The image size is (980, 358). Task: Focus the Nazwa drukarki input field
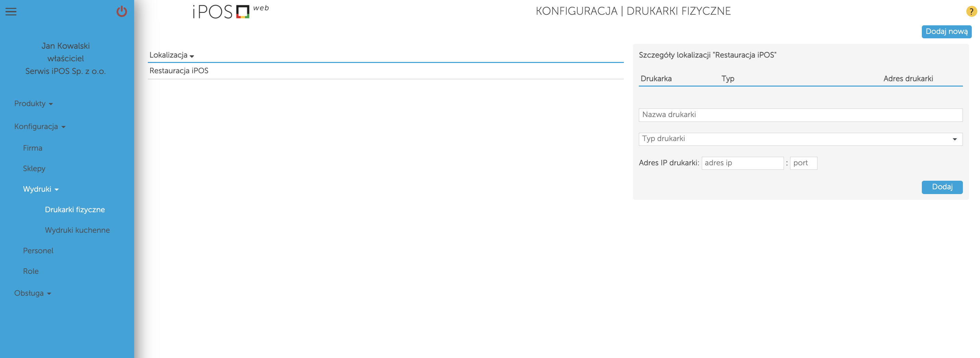800,115
